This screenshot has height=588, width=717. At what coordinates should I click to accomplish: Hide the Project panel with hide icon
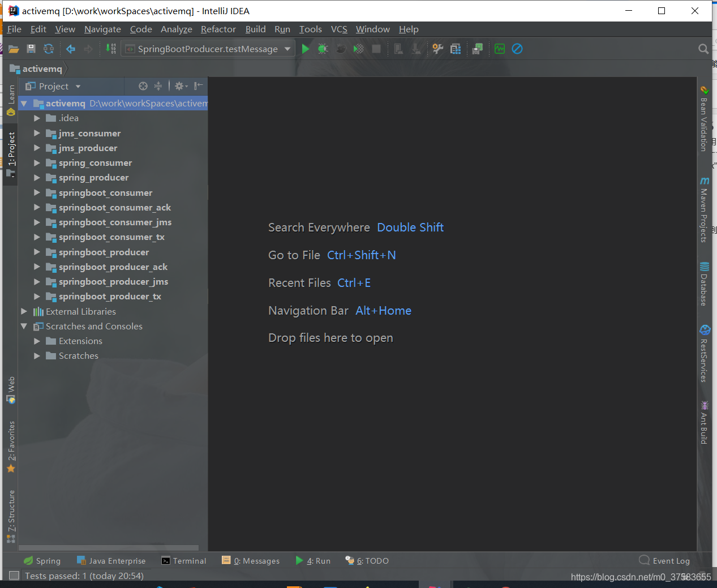click(x=198, y=86)
